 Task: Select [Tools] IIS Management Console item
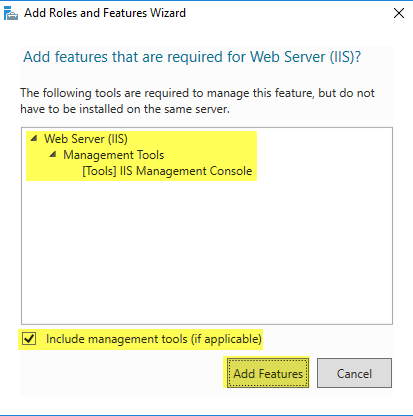[167, 171]
